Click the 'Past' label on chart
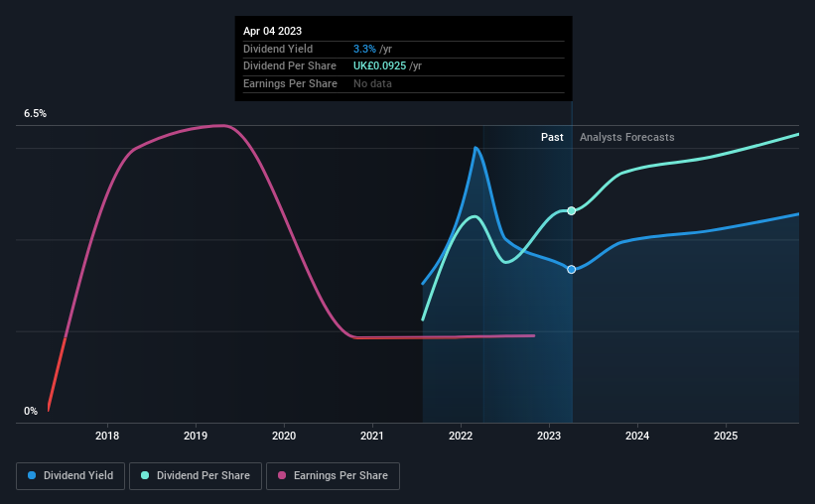 (552, 137)
